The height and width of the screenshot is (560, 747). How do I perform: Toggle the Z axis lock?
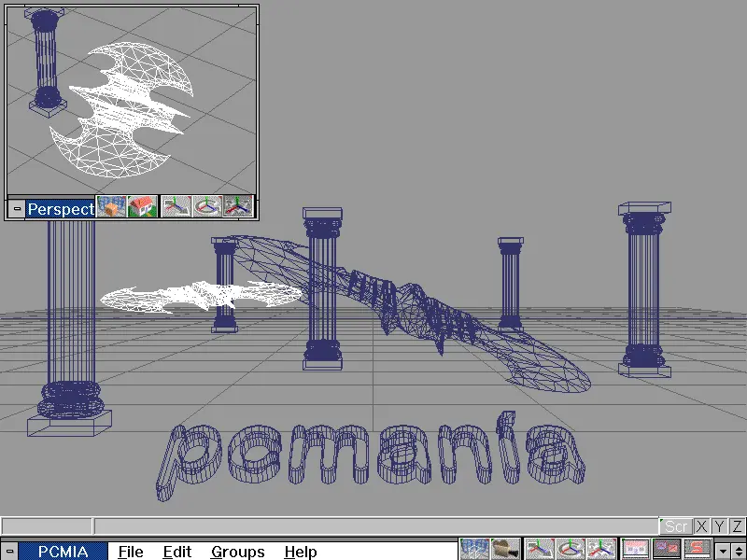[x=737, y=526]
